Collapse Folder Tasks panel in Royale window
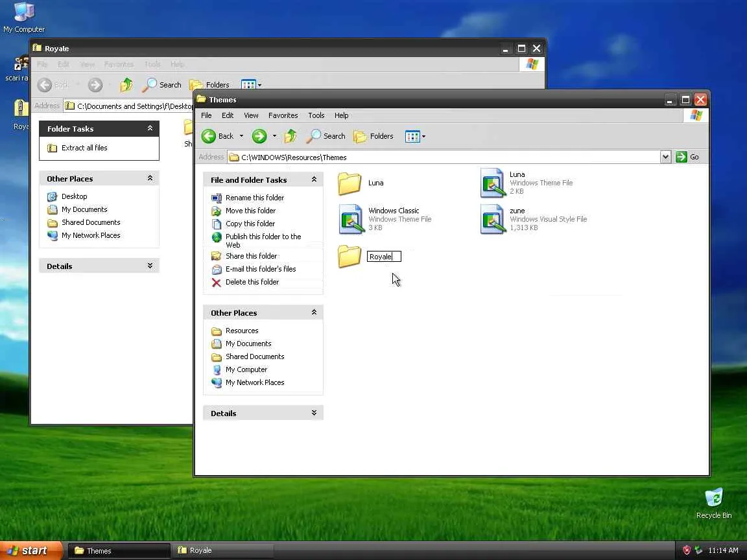The width and height of the screenshot is (747, 560). coord(150,128)
